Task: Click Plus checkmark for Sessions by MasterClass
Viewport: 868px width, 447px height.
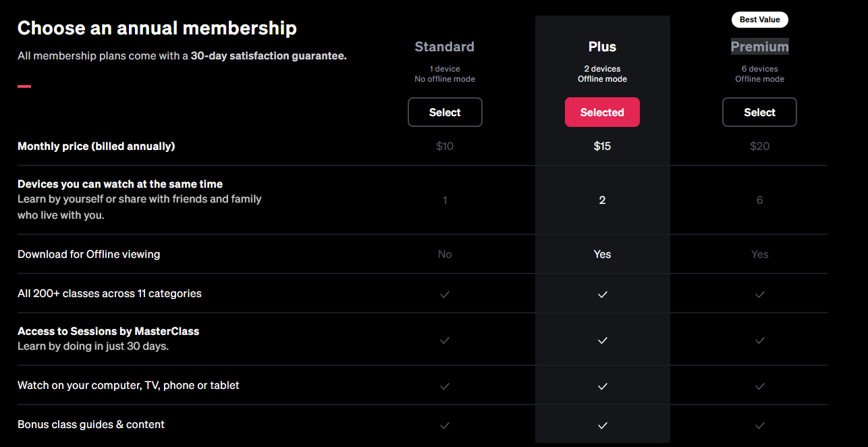Action: [603, 340]
